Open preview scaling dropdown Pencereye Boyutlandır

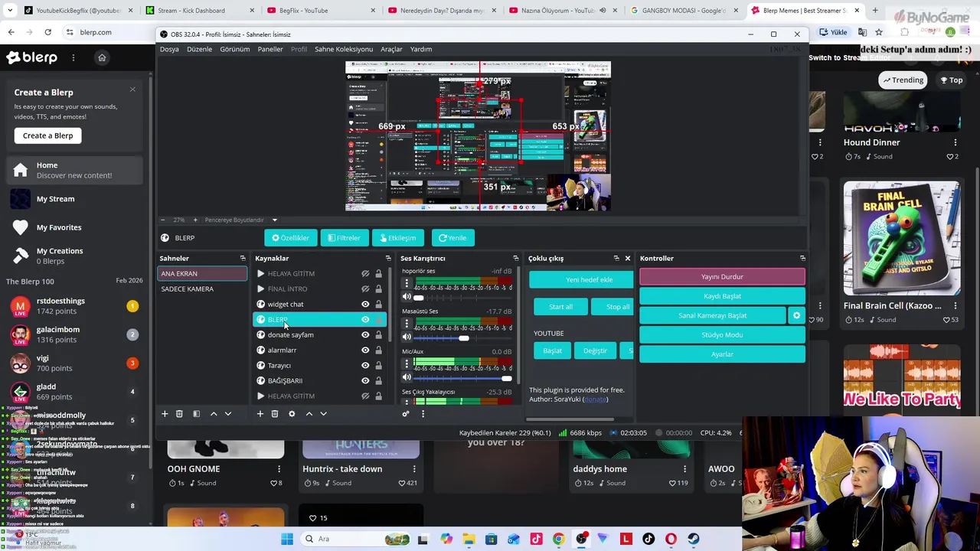point(274,220)
